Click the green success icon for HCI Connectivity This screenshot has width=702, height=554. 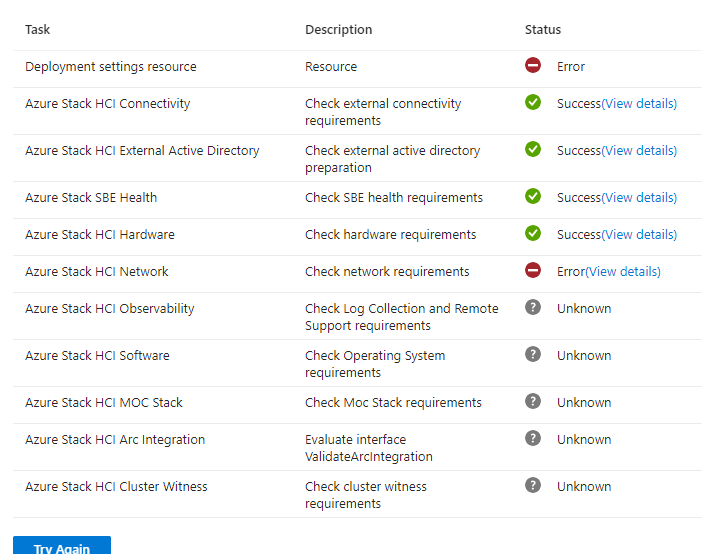point(533,102)
